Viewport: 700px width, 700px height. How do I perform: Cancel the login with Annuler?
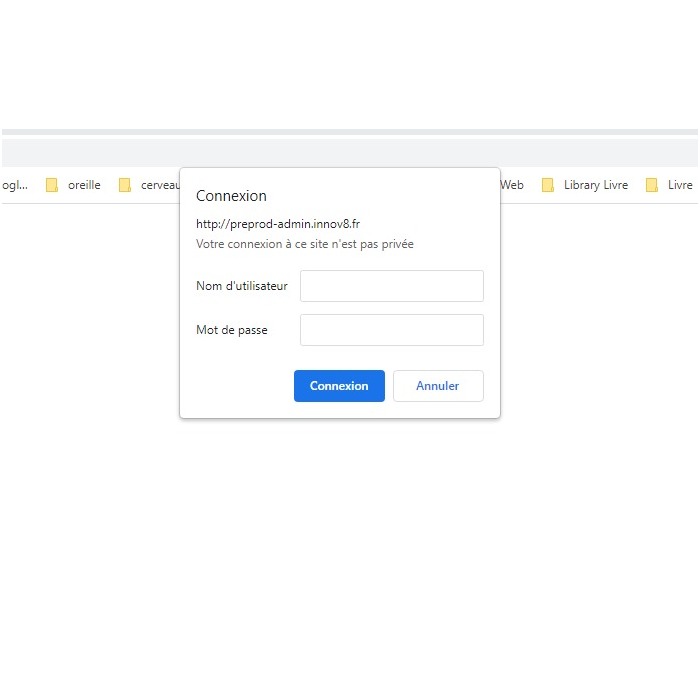pos(438,386)
